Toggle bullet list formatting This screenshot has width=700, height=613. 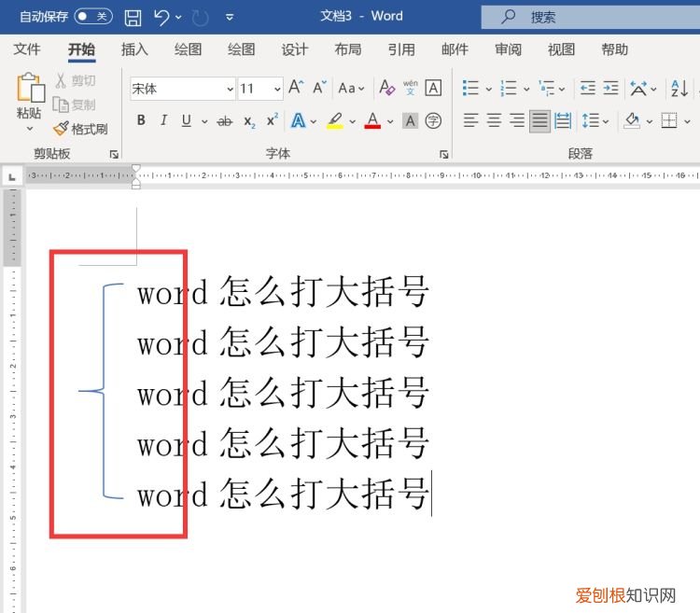click(470, 88)
